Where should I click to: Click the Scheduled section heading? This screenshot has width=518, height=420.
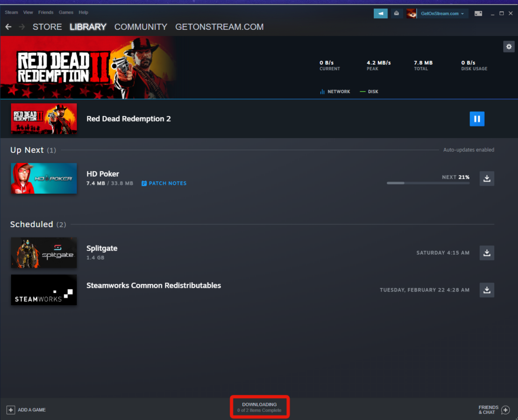click(x=38, y=224)
